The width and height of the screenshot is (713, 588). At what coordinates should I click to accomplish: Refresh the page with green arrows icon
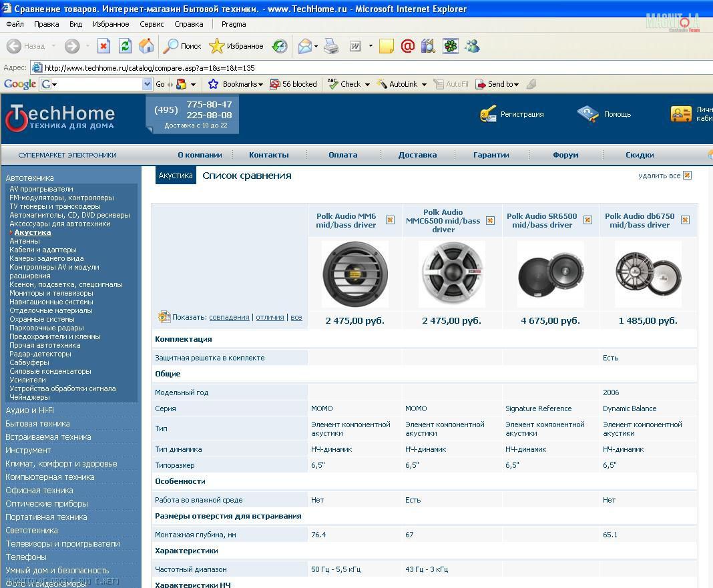pyautogui.click(x=125, y=46)
